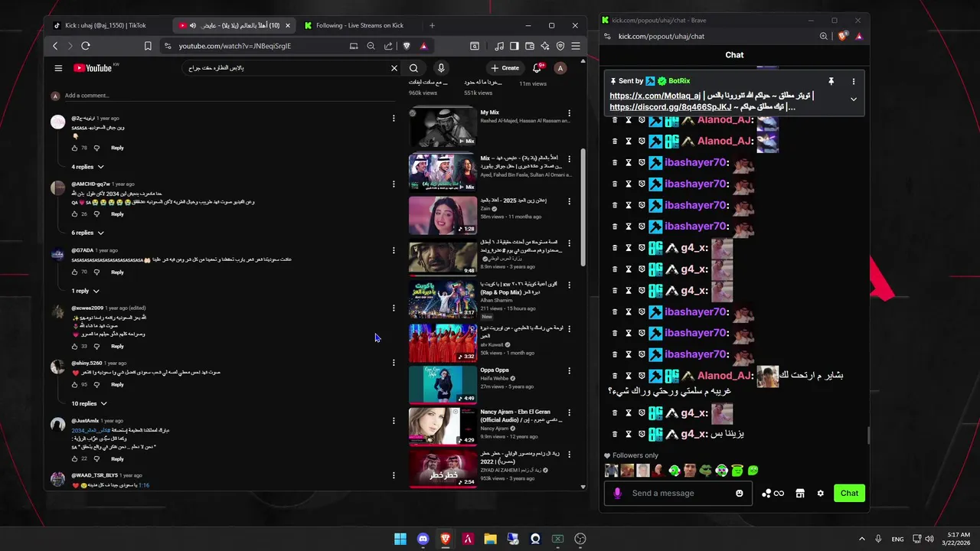Open the Brave VPN toolbar icon
Screen dimensions: 980x551
coord(560,46)
